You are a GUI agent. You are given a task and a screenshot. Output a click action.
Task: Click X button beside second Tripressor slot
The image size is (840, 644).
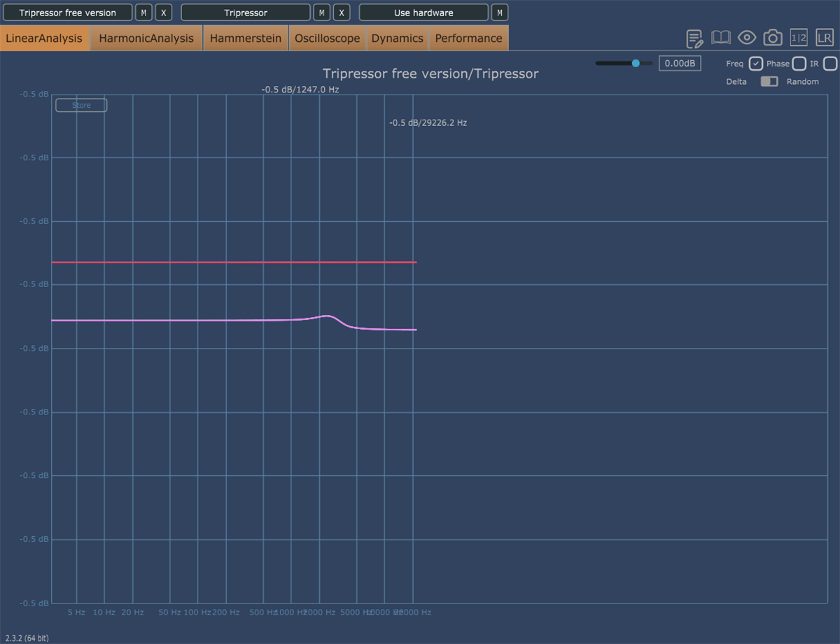coord(341,13)
